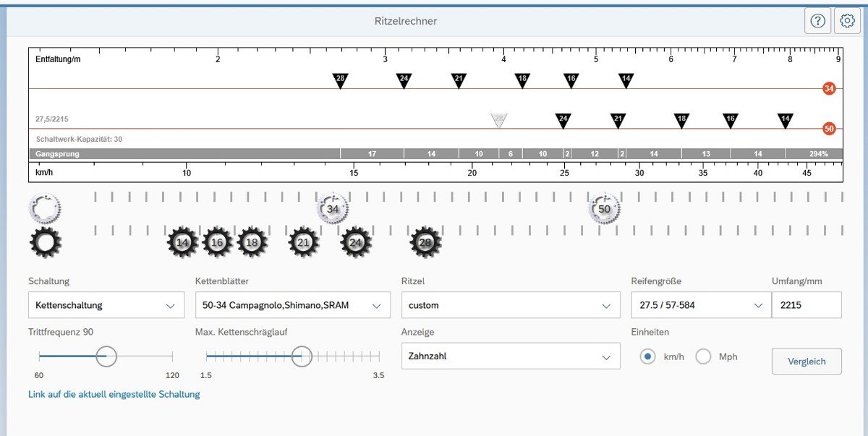The image size is (868, 436).
Task: Expand the Reifengröße 27.5 / 57-584 dropdown
Action: pyautogui.click(x=697, y=305)
